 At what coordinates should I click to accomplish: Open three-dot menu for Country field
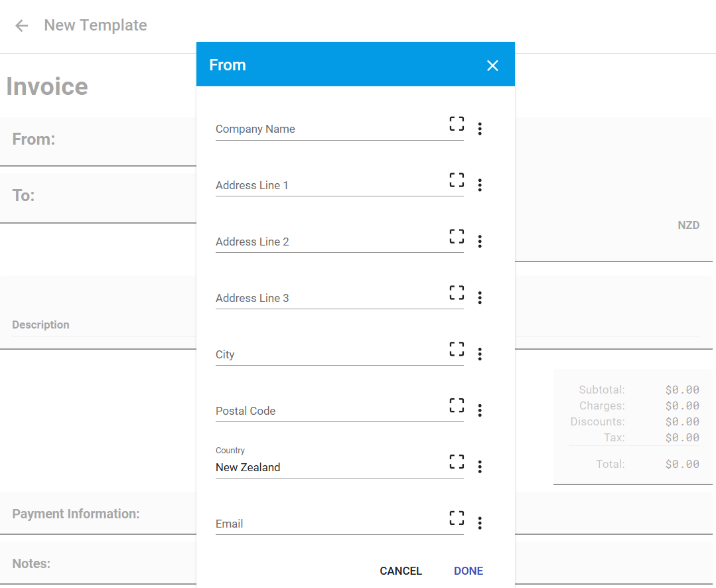(480, 467)
